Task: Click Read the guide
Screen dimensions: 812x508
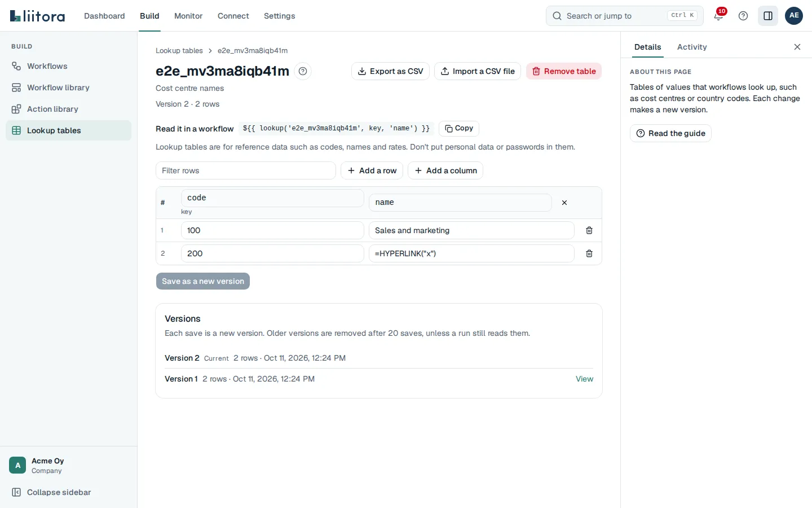Action: (x=670, y=133)
